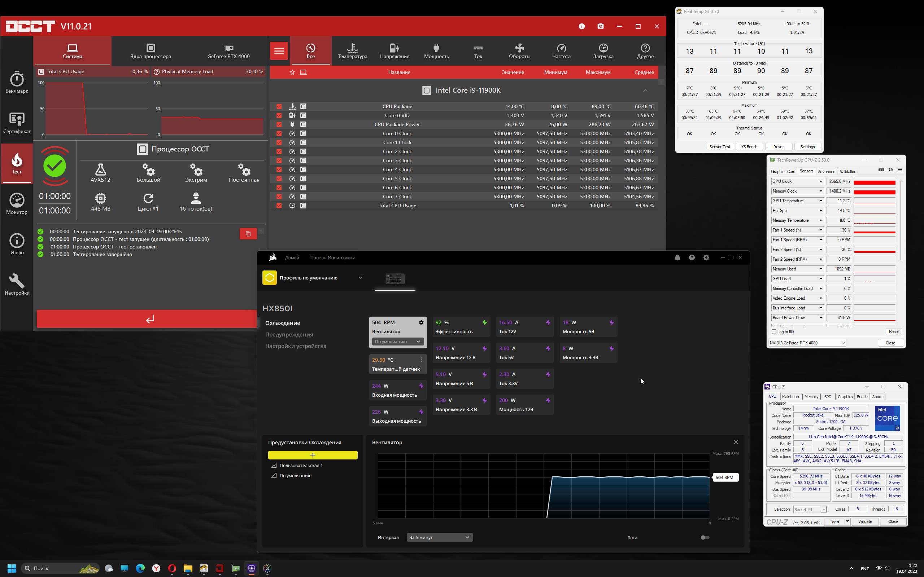
Task: Collapse the Intel Core i9-11900K section
Action: point(645,91)
